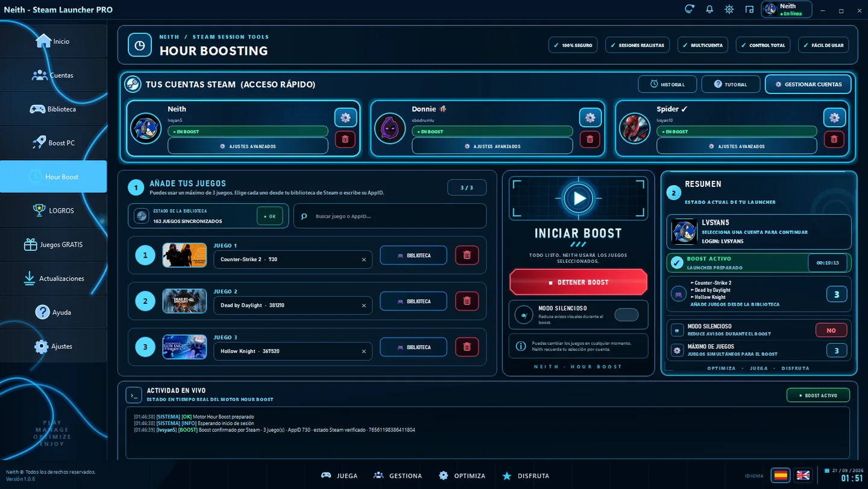Delete the Neith account with trash icon

click(345, 139)
